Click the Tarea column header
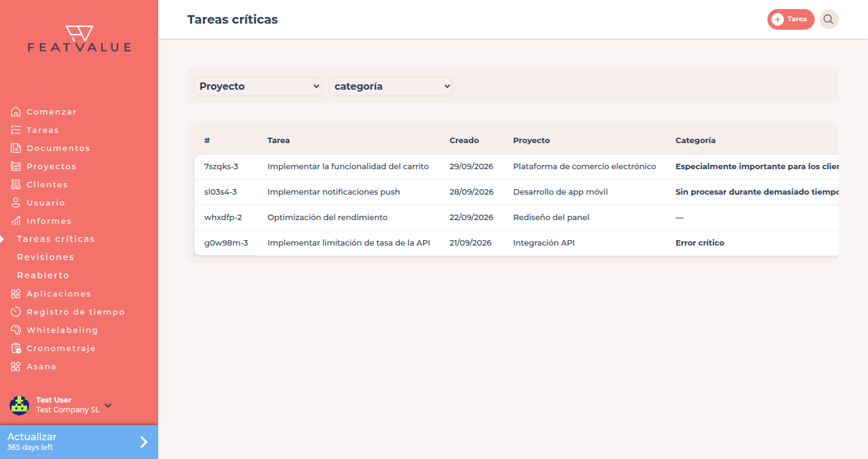The width and height of the screenshot is (868, 459). (279, 140)
